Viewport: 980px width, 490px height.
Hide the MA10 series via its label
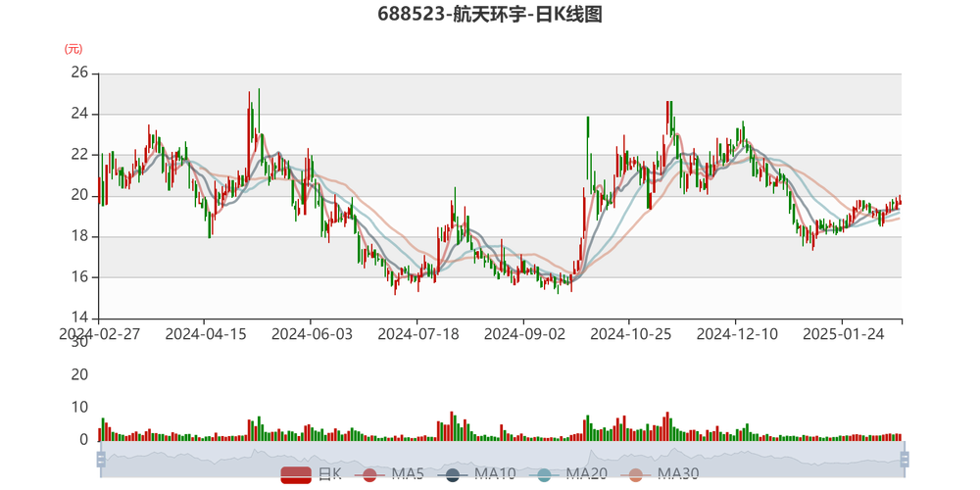495,474
